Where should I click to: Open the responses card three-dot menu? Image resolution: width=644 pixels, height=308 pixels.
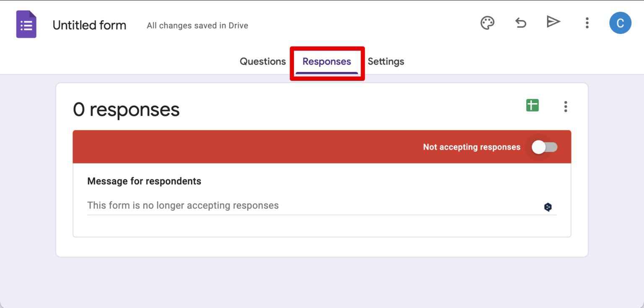(566, 107)
